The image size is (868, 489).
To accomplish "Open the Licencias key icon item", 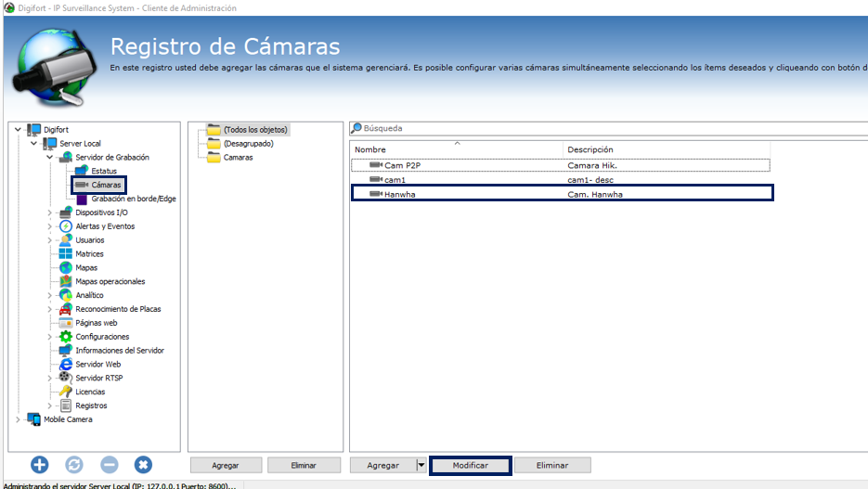I will tap(66, 391).
